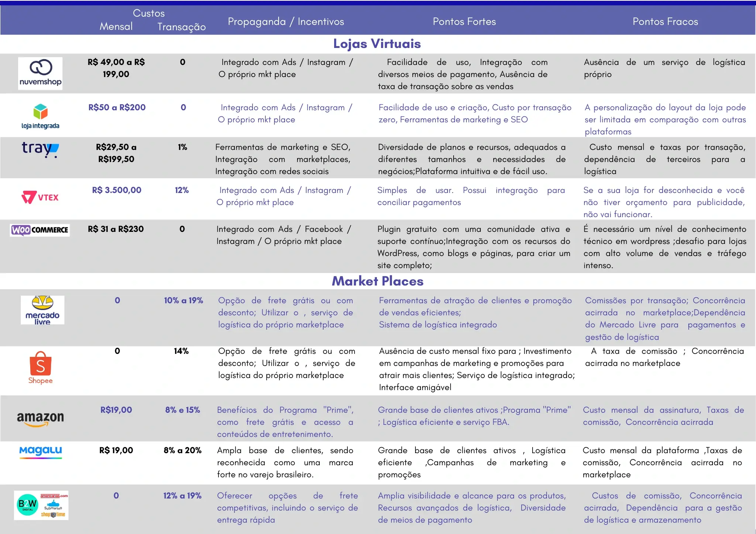Click WooCommerce weakness about conhecimento técnico
Screen dimensions: 756x534
click(x=665, y=247)
